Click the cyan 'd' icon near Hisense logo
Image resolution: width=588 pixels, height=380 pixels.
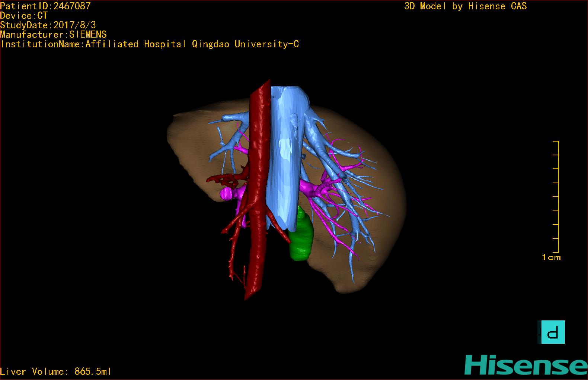tap(553, 332)
